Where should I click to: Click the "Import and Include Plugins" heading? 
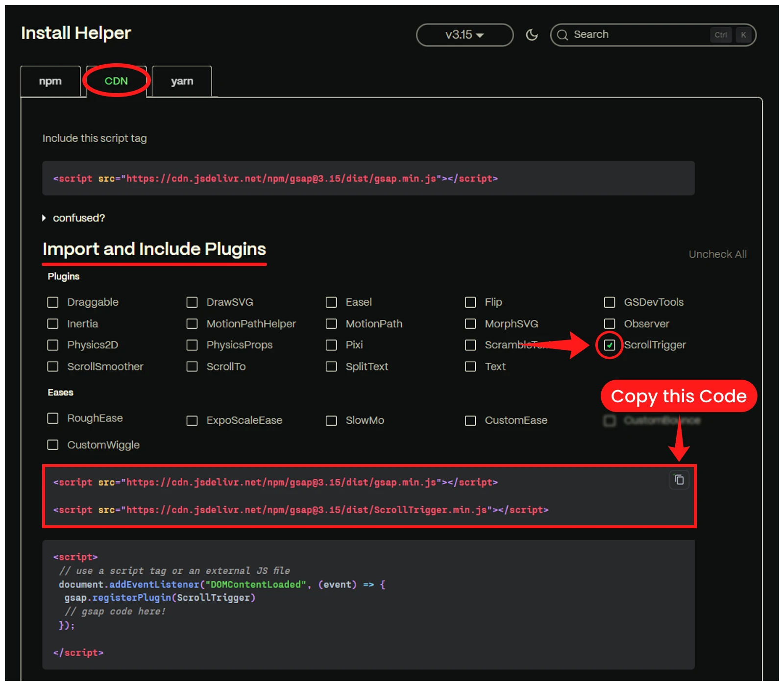154,249
